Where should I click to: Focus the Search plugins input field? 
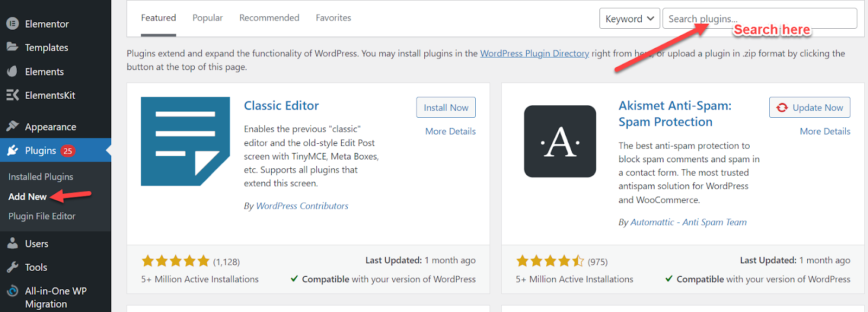tap(759, 18)
